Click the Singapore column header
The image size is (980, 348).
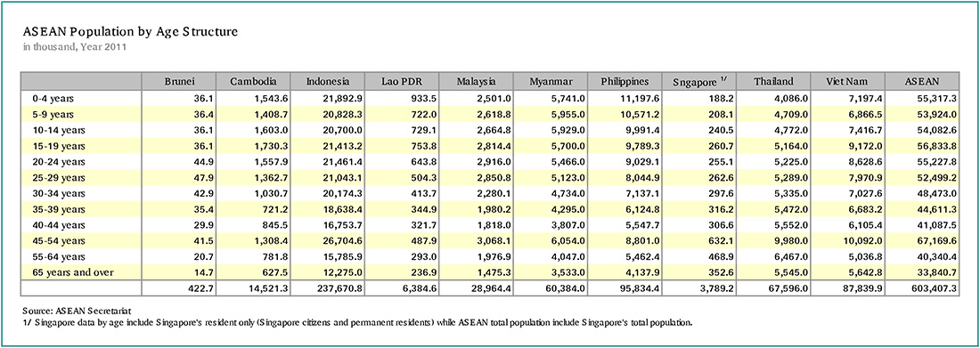point(698,81)
